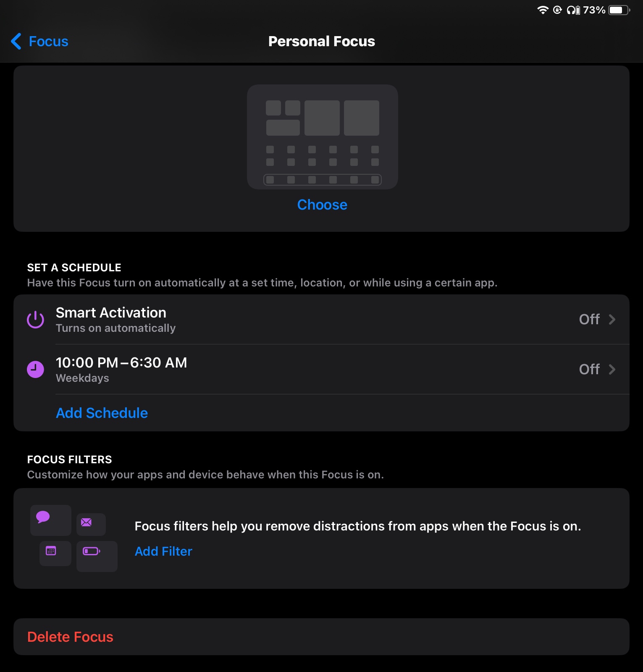The image size is (643, 672).
Task: Tap Add Filter link
Action: 163,551
